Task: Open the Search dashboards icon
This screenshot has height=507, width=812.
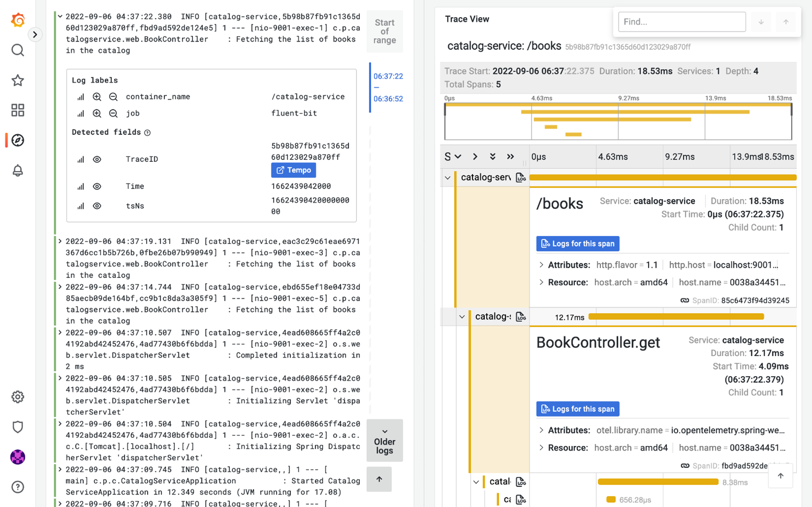Action: 18,50
